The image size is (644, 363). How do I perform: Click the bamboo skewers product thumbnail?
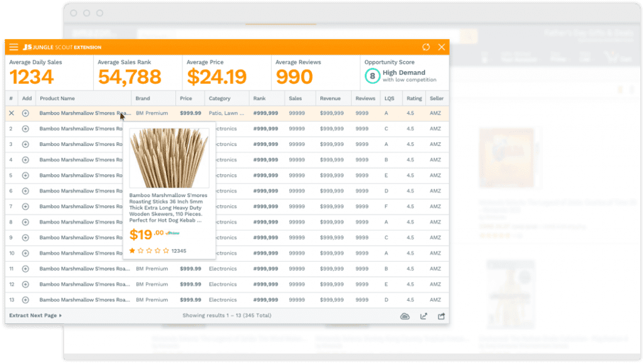pyautogui.click(x=169, y=159)
